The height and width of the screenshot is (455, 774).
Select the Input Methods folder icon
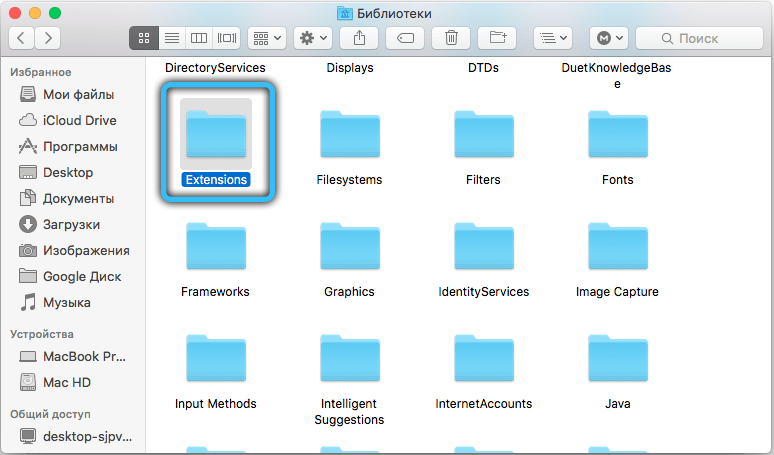coord(216,358)
